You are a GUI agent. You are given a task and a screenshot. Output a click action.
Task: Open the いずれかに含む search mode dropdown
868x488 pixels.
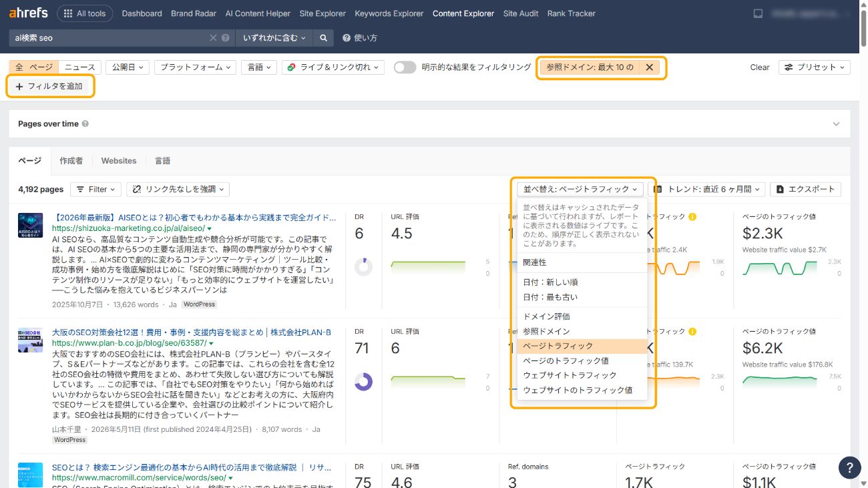pyautogui.click(x=274, y=38)
